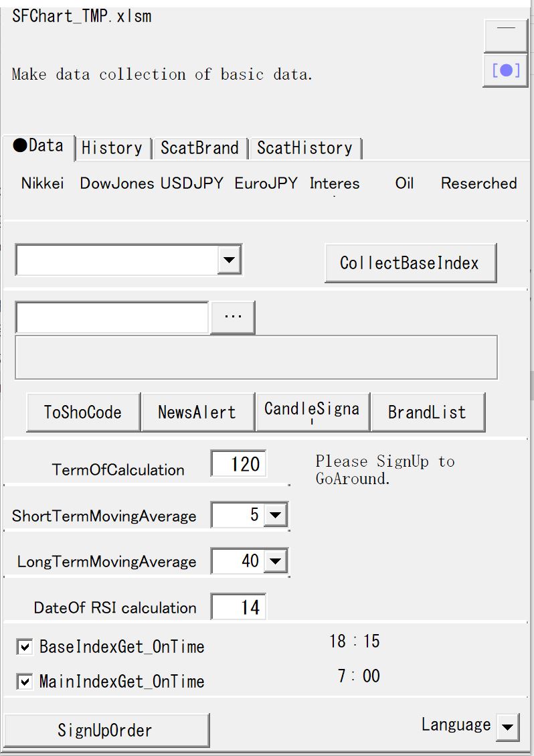534x756 pixels.
Task: Open NewsAlert button
Action: 197,412
